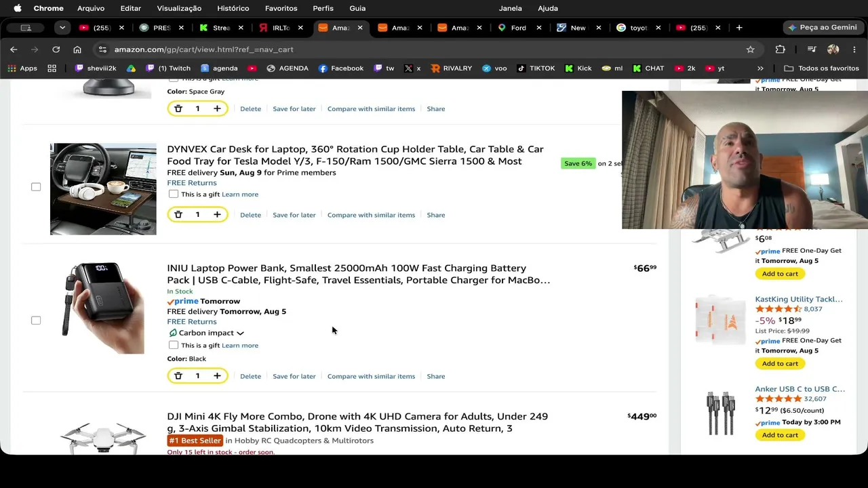Bookmark this page with the star icon
Screen dimensions: 868x488
pyautogui.click(x=750, y=49)
